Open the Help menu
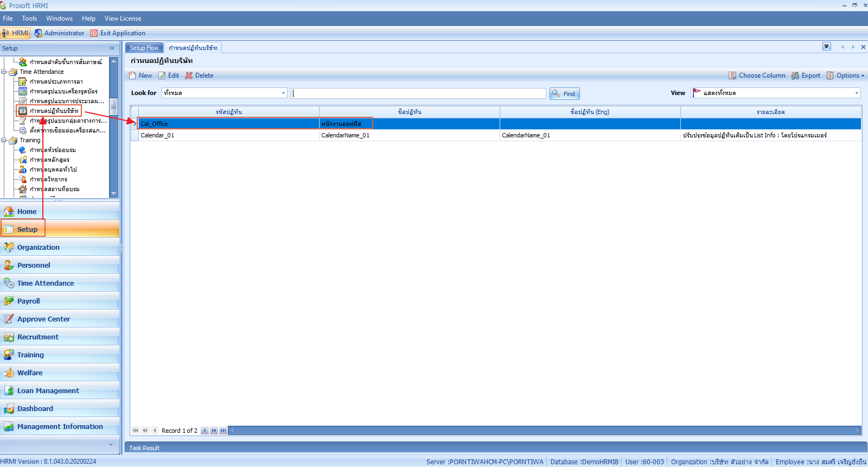This screenshot has height=467, width=868. click(88, 18)
